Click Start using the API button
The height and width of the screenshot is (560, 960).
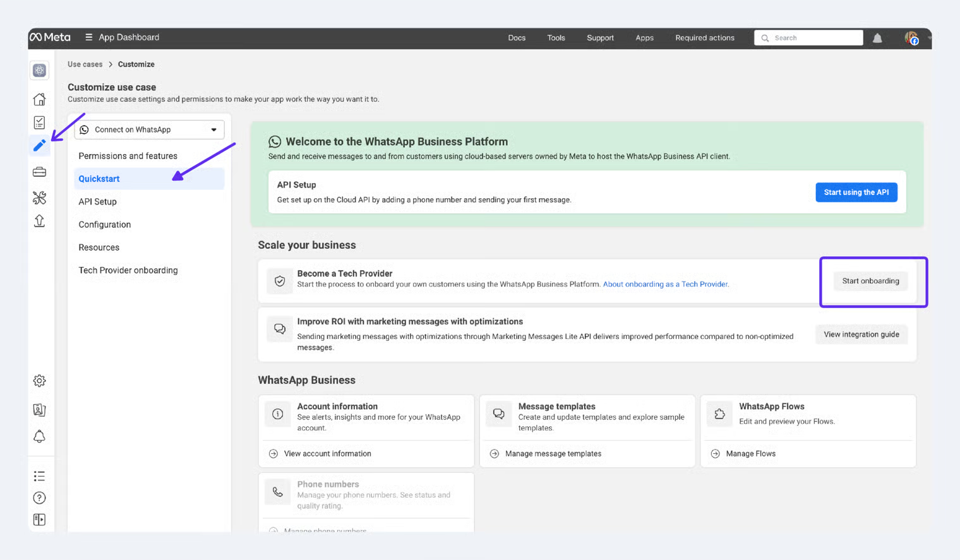click(856, 193)
